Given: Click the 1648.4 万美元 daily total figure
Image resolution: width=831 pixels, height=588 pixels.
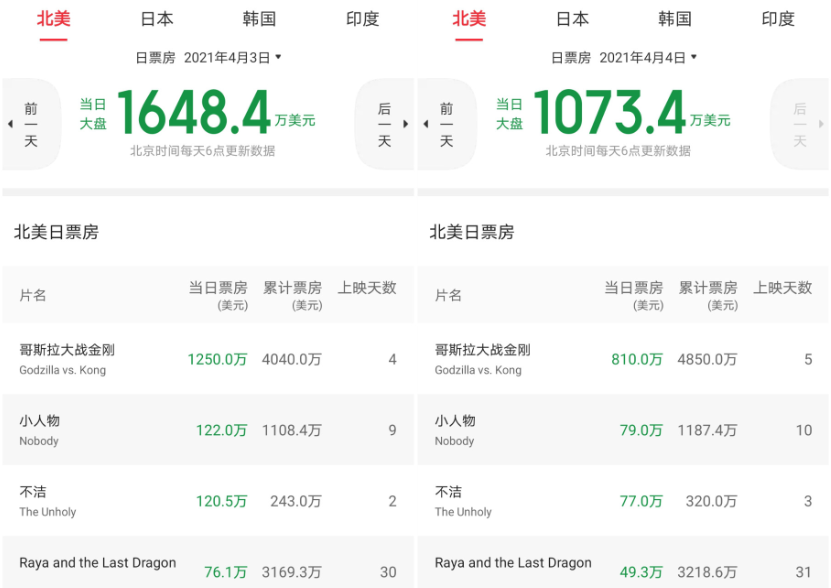Looking at the screenshot, I should (x=200, y=113).
